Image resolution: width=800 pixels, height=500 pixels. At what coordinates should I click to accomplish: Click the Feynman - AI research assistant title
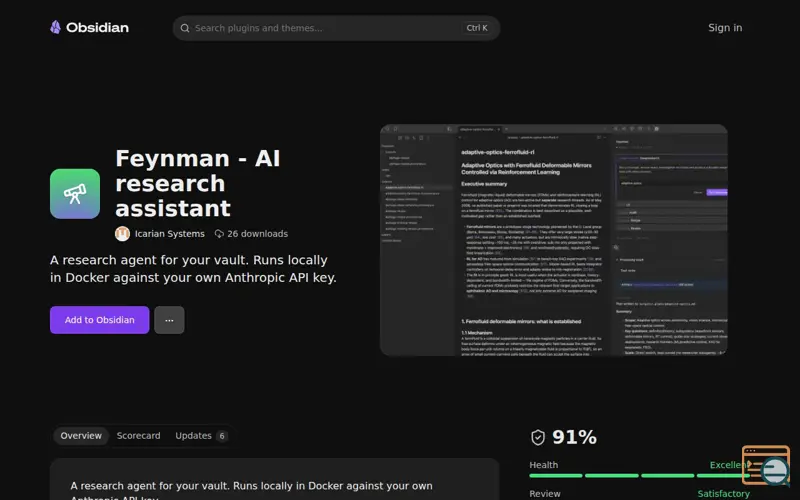(x=198, y=183)
